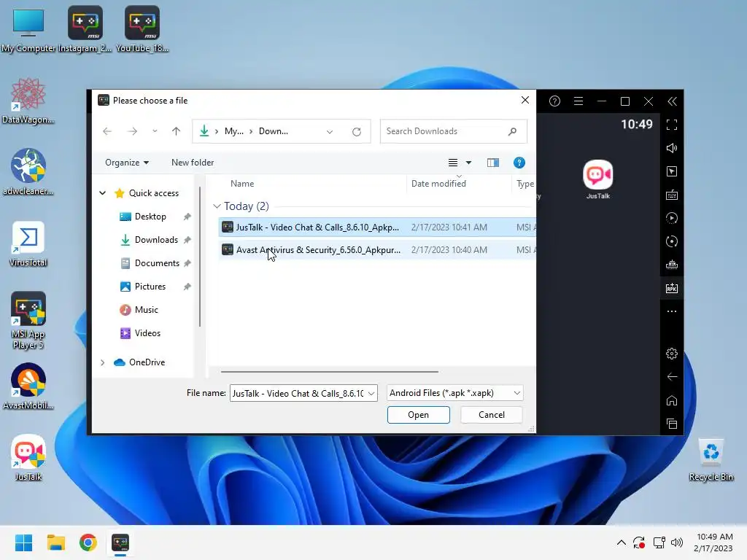Collapse the Today (2) group
This screenshot has width=747, height=560.
coord(217,206)
